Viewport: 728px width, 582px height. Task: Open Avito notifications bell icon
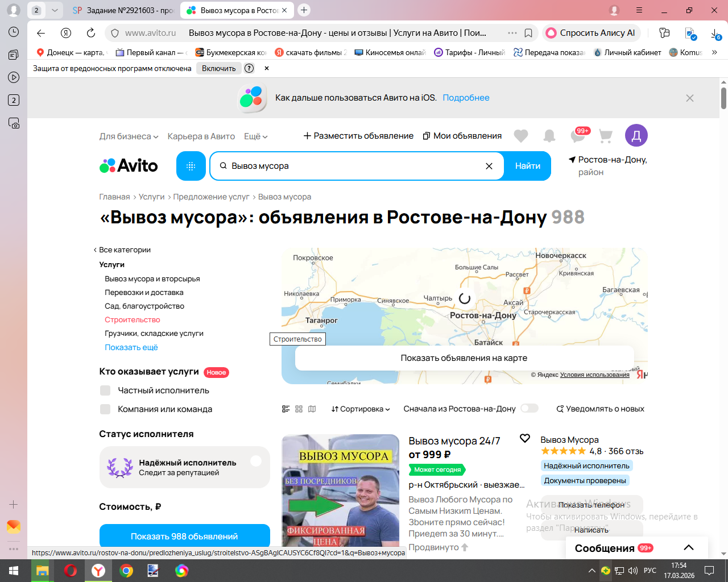tap(549, 136)
